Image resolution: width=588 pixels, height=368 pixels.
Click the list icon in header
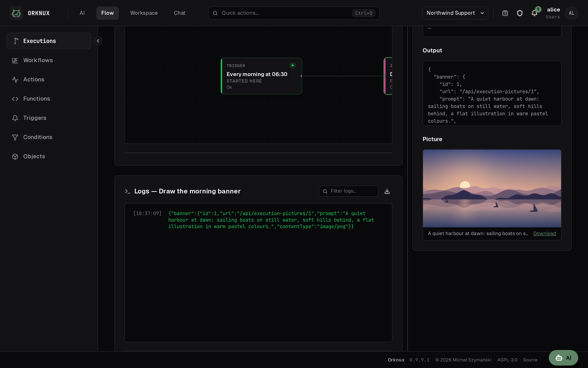click(x=505, y=13)
